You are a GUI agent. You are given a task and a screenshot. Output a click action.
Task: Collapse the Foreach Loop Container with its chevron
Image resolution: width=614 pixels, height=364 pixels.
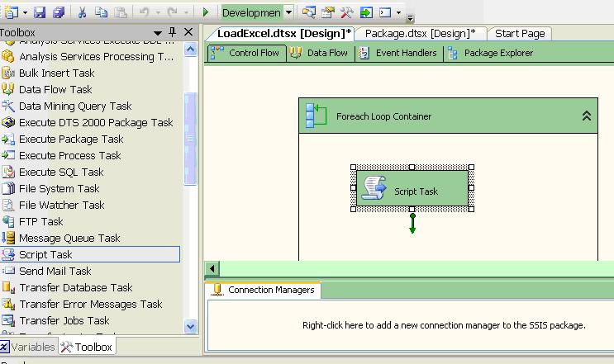(586, 116)
